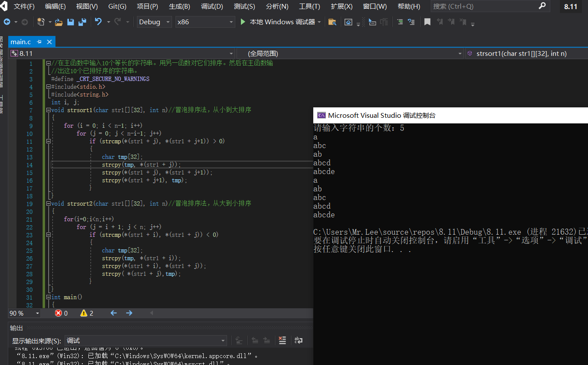
Task: Open the 窗口(W) menu
Action: pyautogui.click(x=375, y=6)
